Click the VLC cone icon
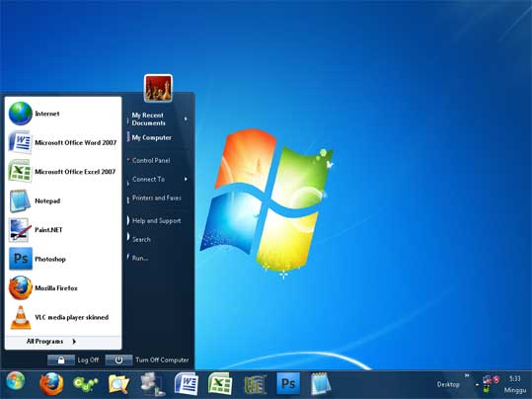532x399 pixels. click(21, 317)
